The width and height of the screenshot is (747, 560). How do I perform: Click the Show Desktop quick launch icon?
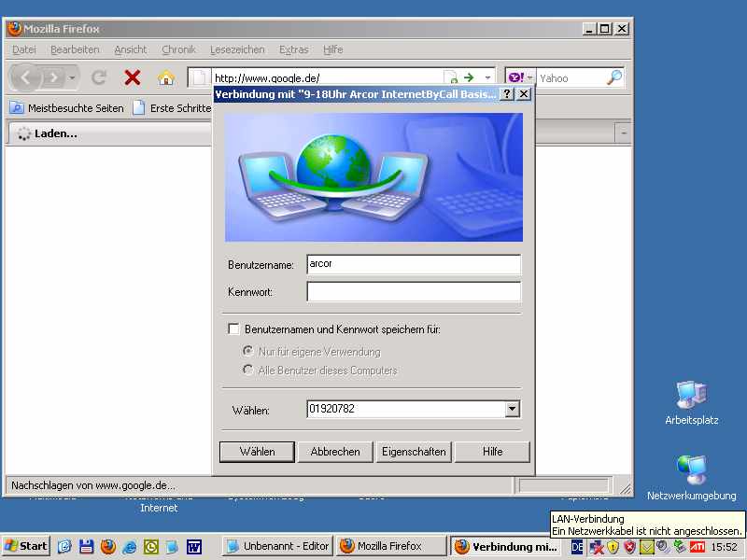click(173, 547)
